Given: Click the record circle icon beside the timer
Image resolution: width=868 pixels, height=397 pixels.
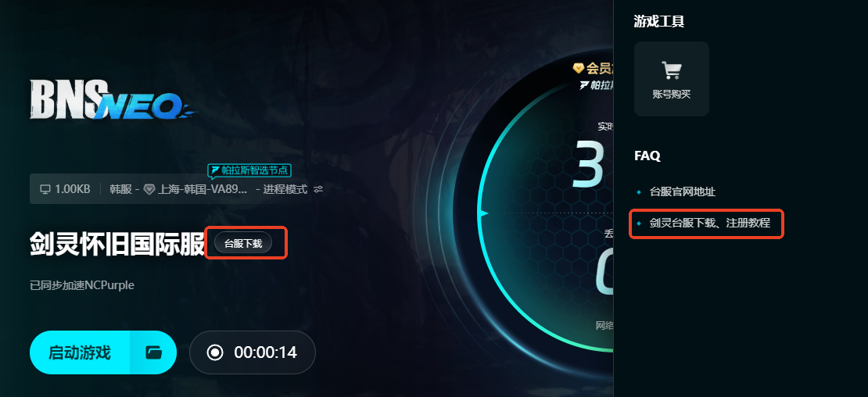Looking at the screenshot, I should coord(215,352).
